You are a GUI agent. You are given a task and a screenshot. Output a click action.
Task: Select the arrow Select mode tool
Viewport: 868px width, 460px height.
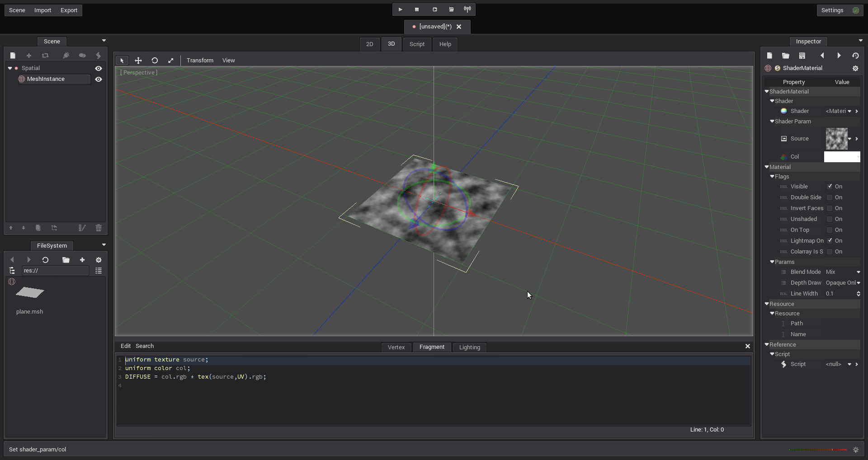(122, 61)
